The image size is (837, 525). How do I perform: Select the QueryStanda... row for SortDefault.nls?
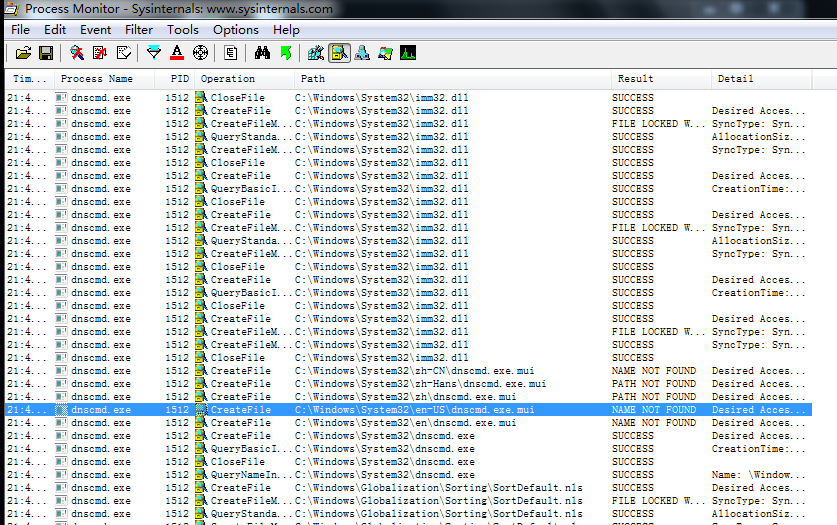pyautogui.click(x=408, y=514)
